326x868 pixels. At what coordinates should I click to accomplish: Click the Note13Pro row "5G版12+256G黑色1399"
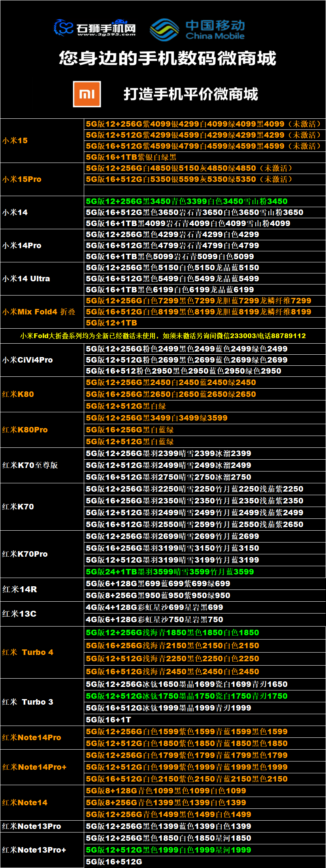point(205,826)
